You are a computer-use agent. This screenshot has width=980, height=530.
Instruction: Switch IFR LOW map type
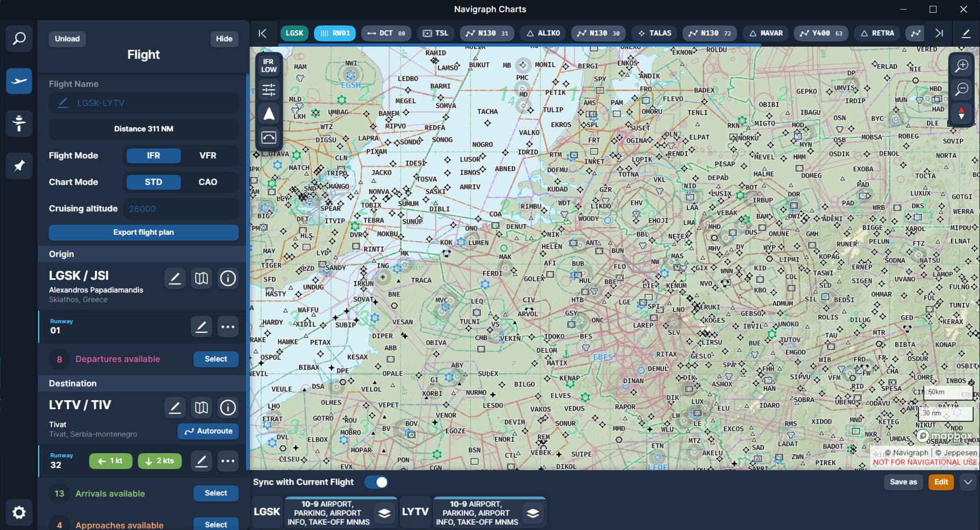[269, 65]
